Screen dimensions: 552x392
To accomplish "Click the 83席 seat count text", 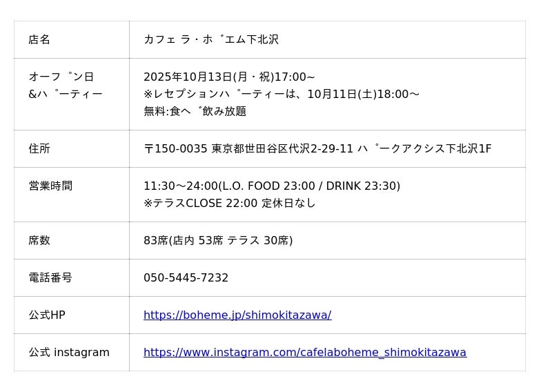I will pos(218,241).
